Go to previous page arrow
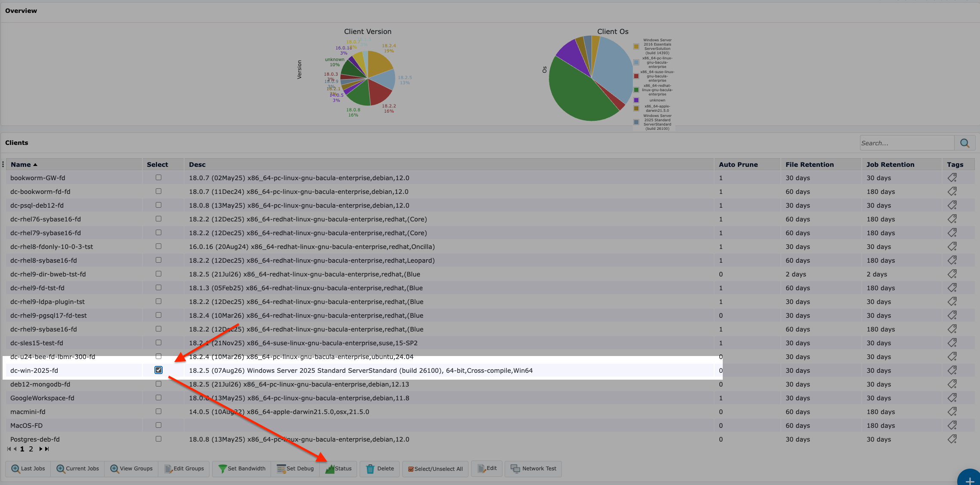The image size is (980, 485). click(x=15, y=449)
